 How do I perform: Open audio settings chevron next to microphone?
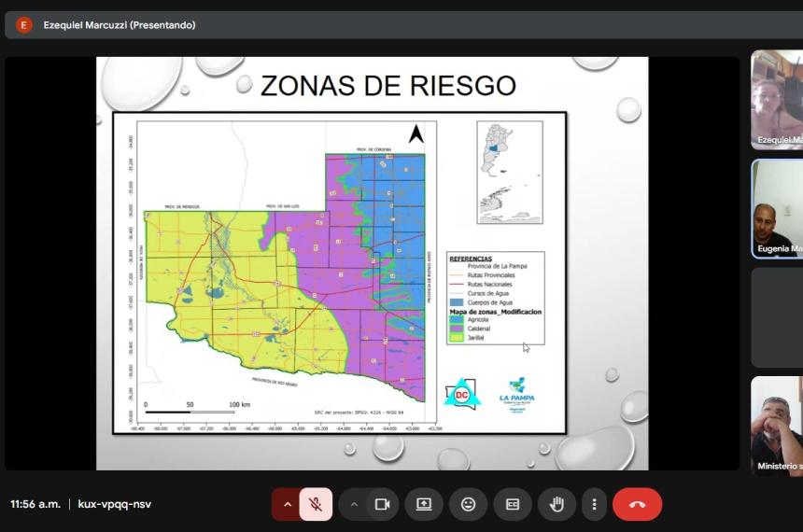(287, 504)
